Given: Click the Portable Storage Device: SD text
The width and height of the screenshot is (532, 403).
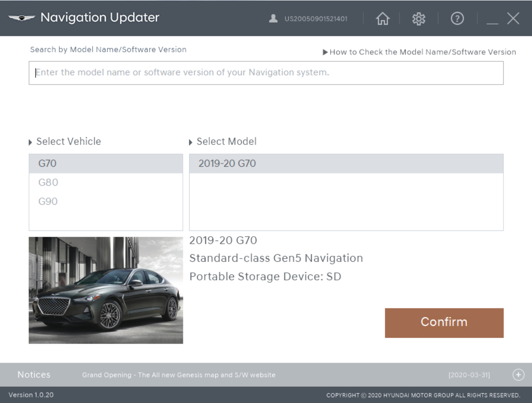Looking at the screenshot, I should [x=266, y=277].
